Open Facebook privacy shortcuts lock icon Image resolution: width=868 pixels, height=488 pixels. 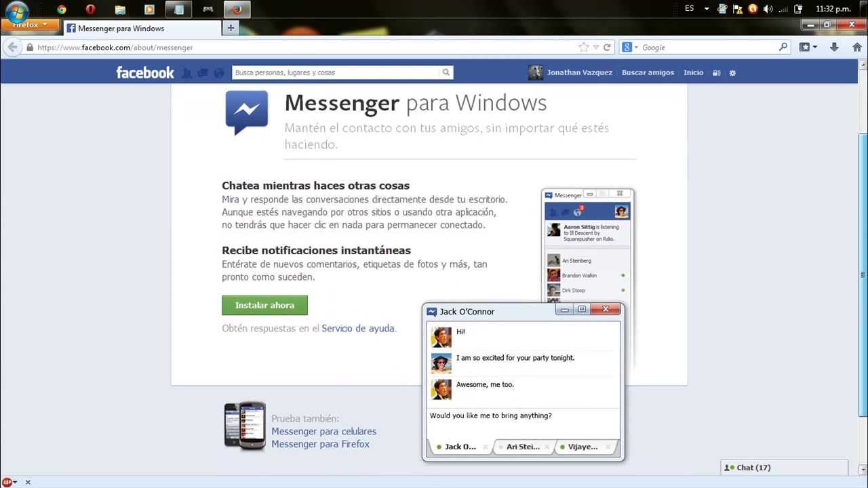tap(716, 73)
